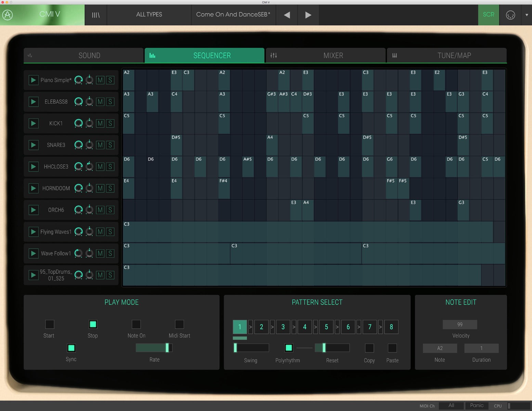The image size is (532, 411).
Task: Go to previous preset arrow
Action: [287, 15]
